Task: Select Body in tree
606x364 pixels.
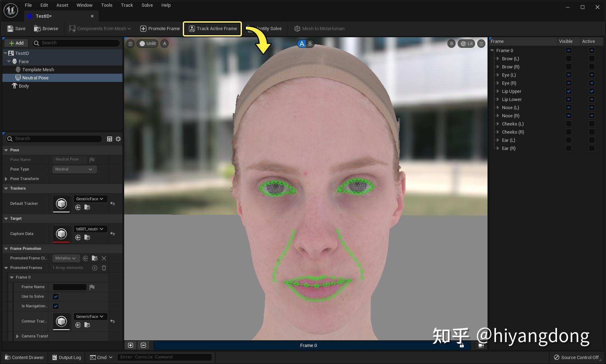Action: click(x=23, y=86)
